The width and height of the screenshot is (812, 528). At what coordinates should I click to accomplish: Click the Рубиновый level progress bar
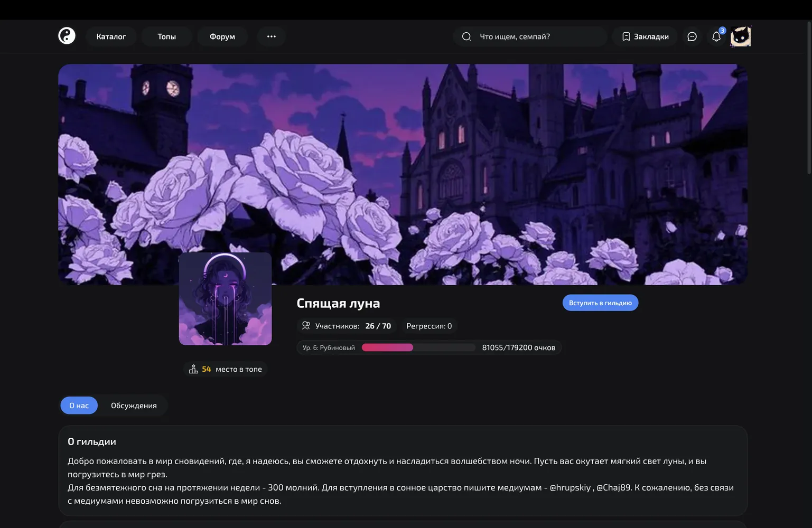click(x=418, y=347)
